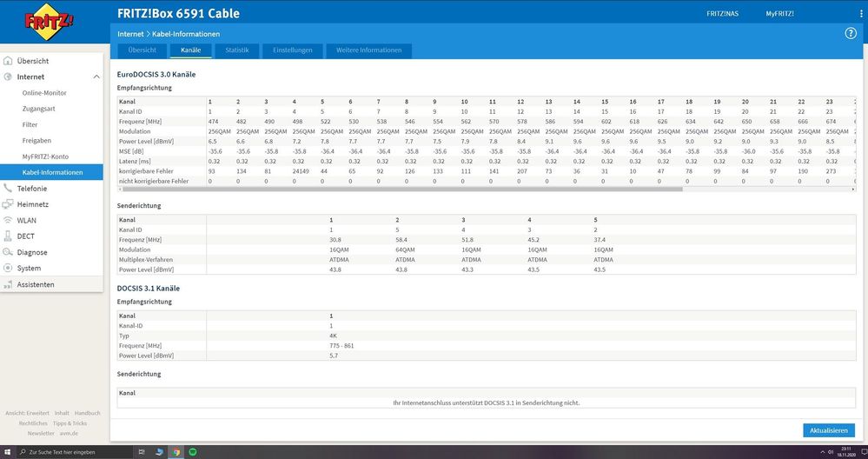Click the Sende frequency value 58.4
This screenshot has width=868, height=459.
pyautogui.click(x=401, y=240)
